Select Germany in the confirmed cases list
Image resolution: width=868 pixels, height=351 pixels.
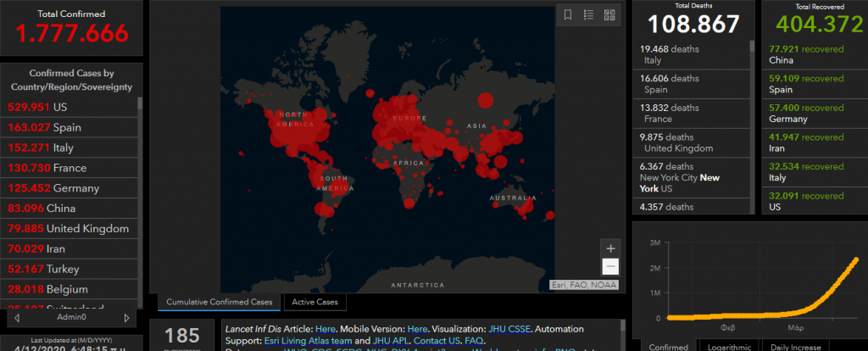(70, 188)
